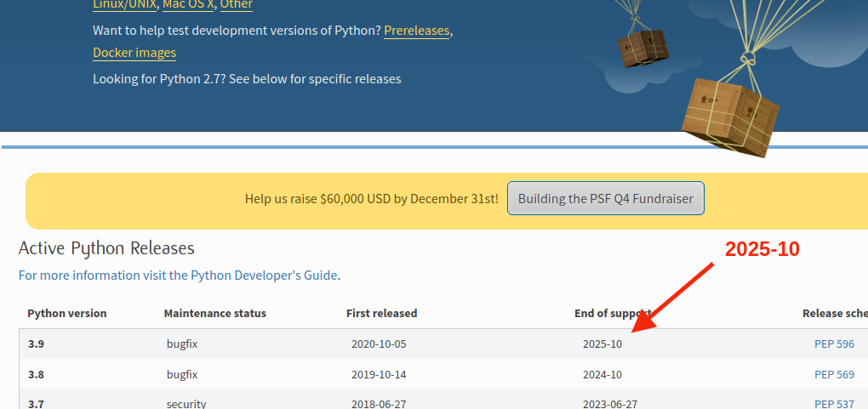Open the Linux/UNIX downloads link
The height and width of the screenshot is (409, 868).
tap(124, 4)
